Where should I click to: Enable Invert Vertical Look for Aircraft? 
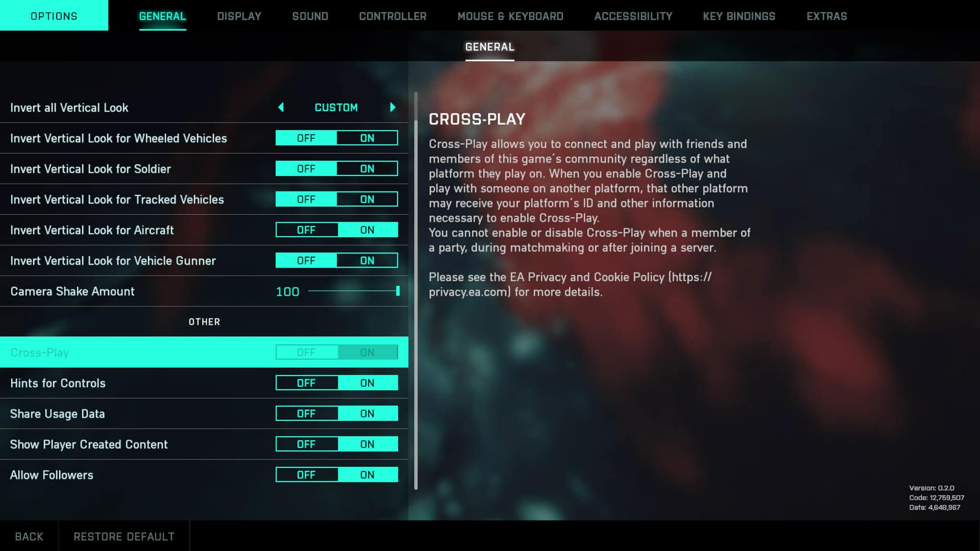point(367,230)
